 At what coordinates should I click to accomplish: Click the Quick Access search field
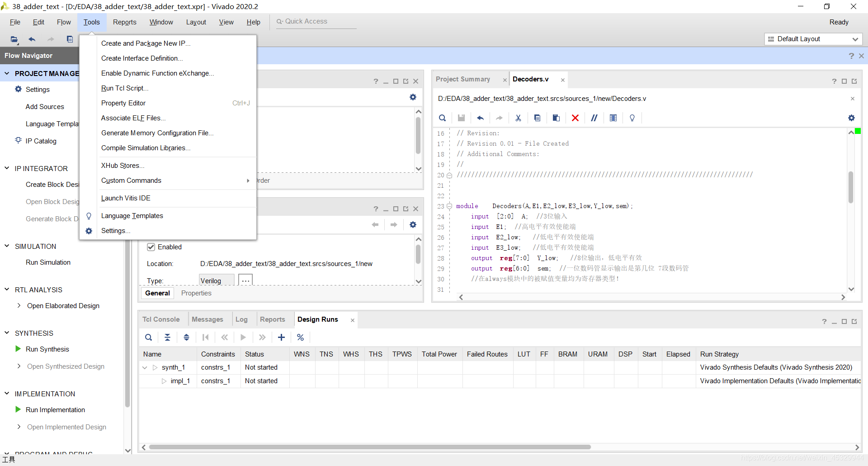pyautogui.click(x=316, y=21)
